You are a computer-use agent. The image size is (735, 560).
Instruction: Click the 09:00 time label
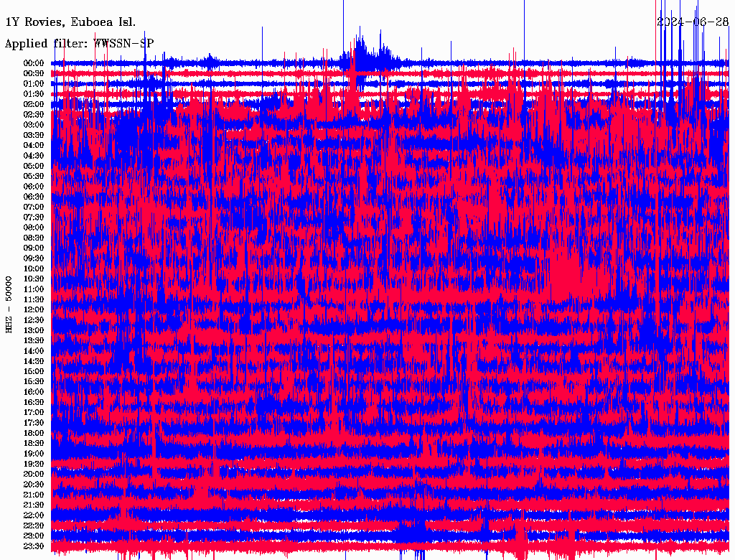click(34, 248)
